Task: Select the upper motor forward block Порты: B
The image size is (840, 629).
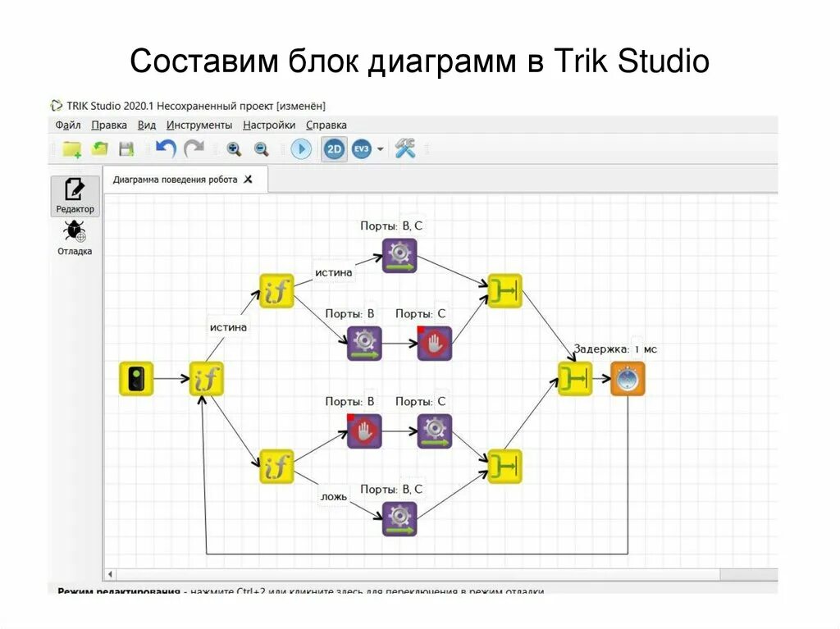Action: tap(364, 344)
